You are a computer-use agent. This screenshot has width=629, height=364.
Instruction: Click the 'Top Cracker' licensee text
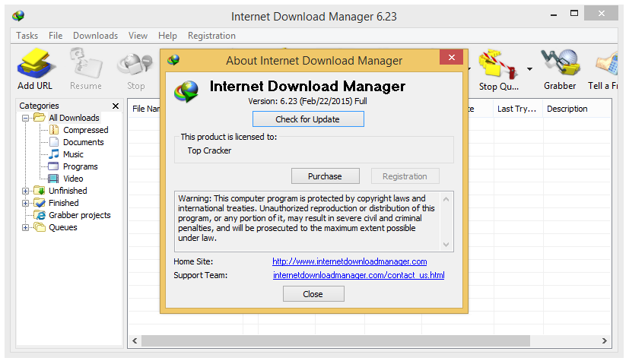(209, 150)
